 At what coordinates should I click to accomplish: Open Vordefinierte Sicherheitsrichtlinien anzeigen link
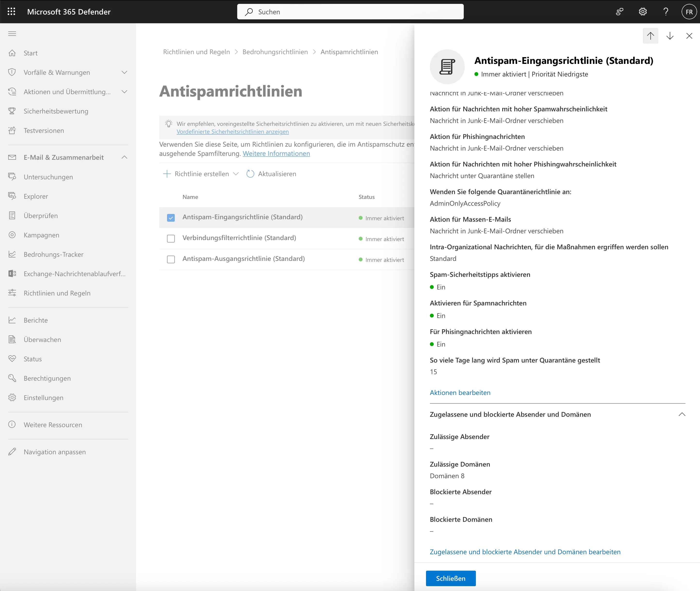point(233,132)
